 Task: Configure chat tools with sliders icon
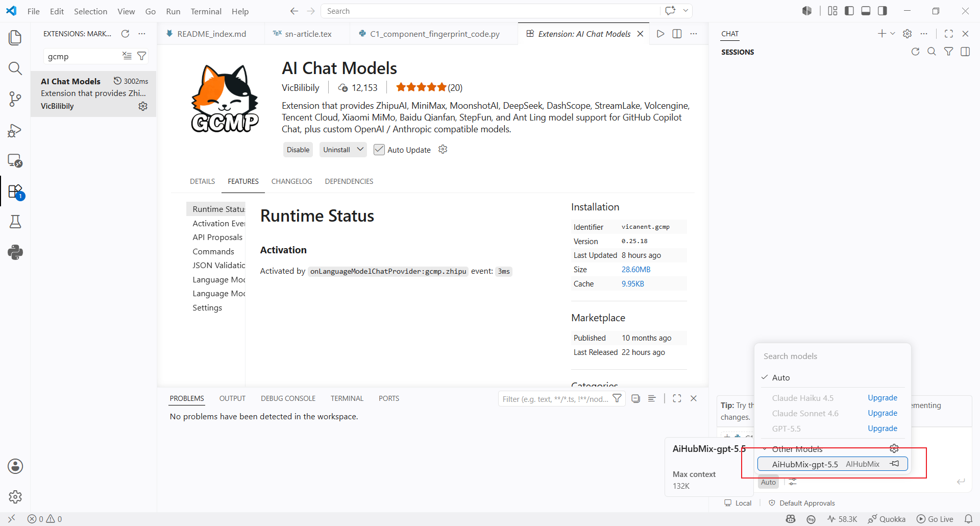pyautogui.click(x=792, y=482)
